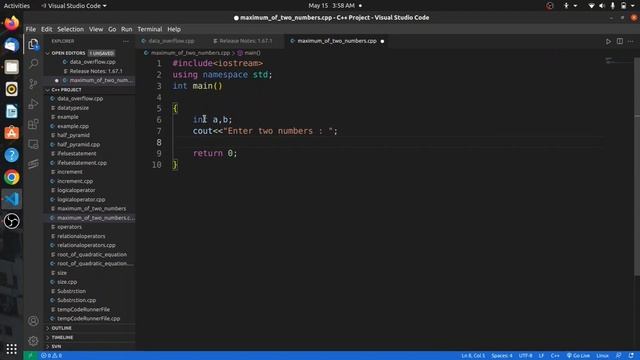Open the Selection menu

(x=70, y=29)
